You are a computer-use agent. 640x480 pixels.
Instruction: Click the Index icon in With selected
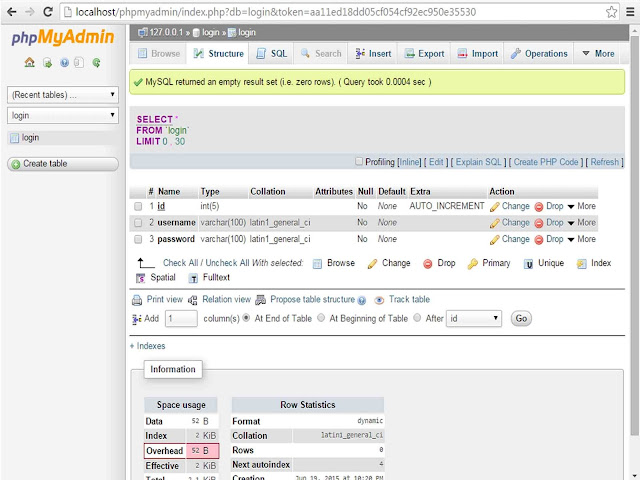coord(581,264)
